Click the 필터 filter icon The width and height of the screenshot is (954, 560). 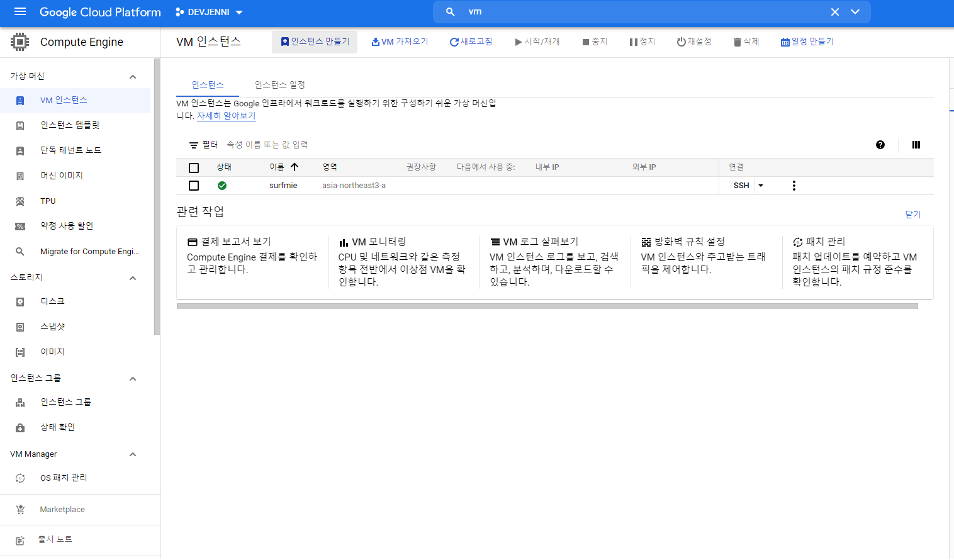(x=194, y=145)
